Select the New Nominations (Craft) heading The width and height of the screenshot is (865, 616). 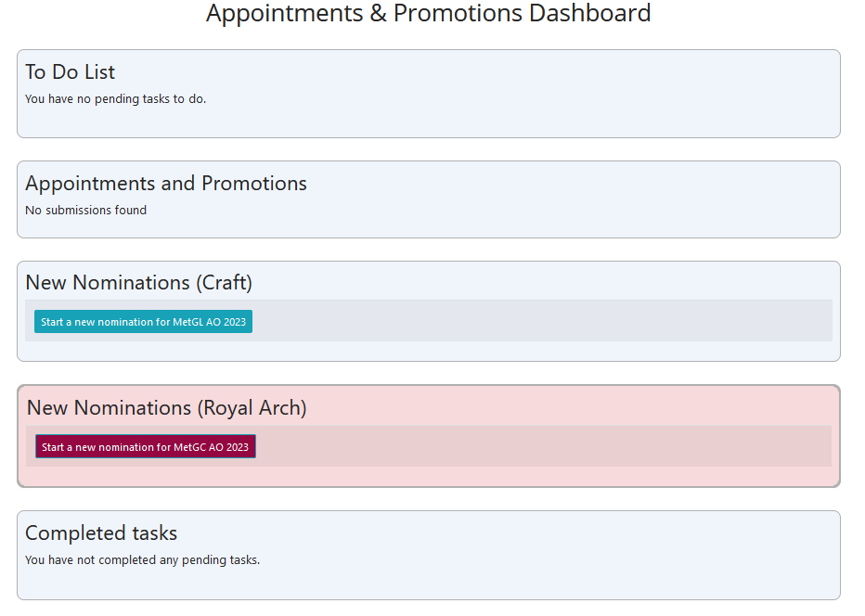coord(139,283)
